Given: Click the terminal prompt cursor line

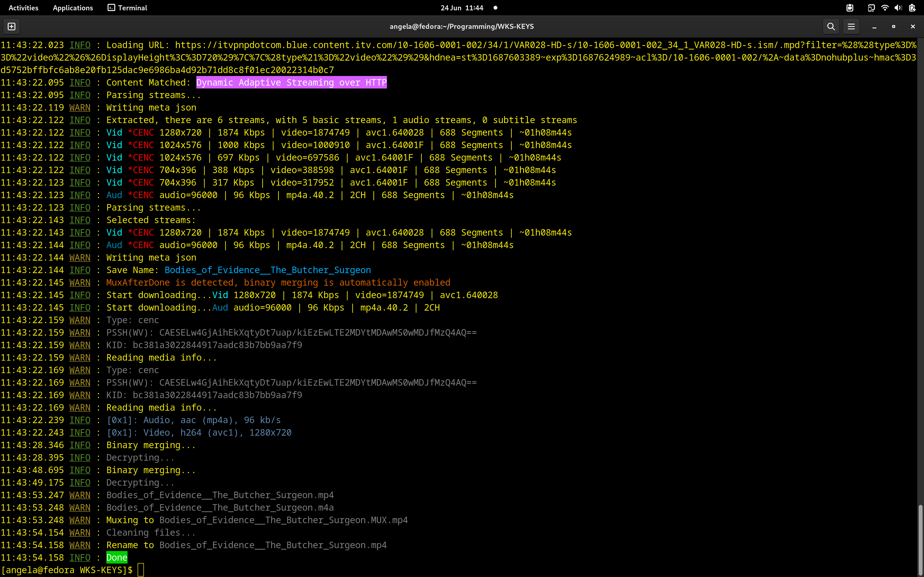Looking at the screenshot, I should point(141,570).
